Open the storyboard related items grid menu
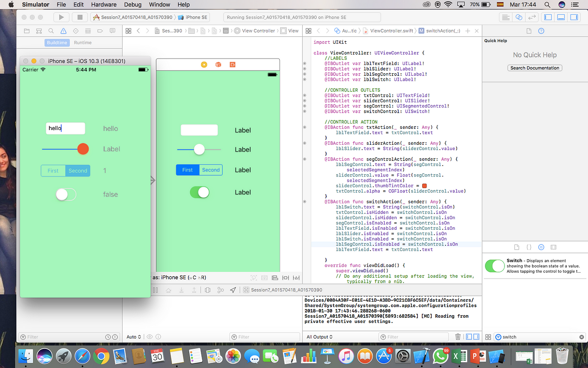 pyautogui.click(x=128, y=31)
